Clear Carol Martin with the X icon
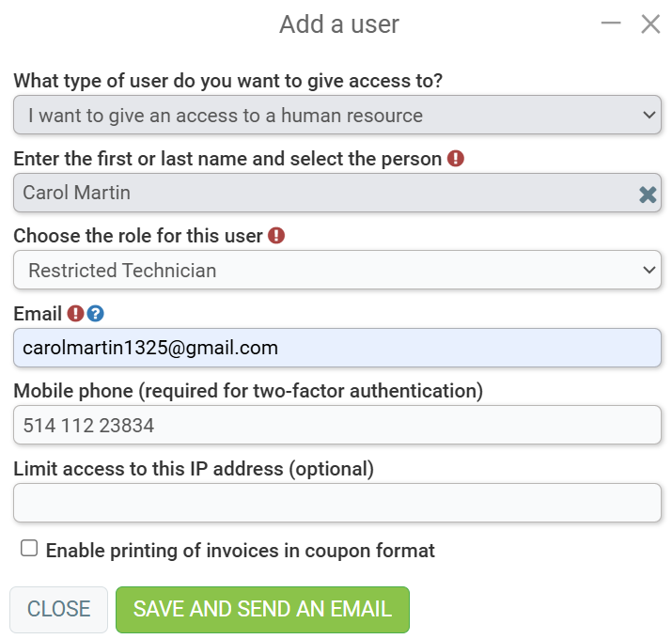 (648, 195)
